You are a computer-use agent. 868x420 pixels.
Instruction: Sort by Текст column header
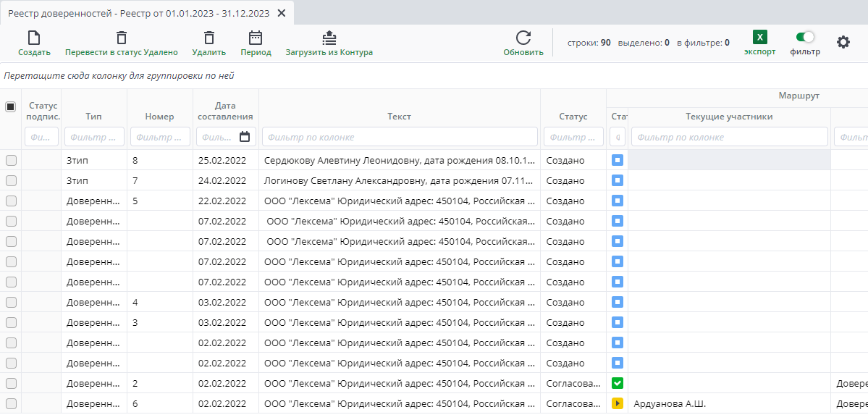coord(399,117)
